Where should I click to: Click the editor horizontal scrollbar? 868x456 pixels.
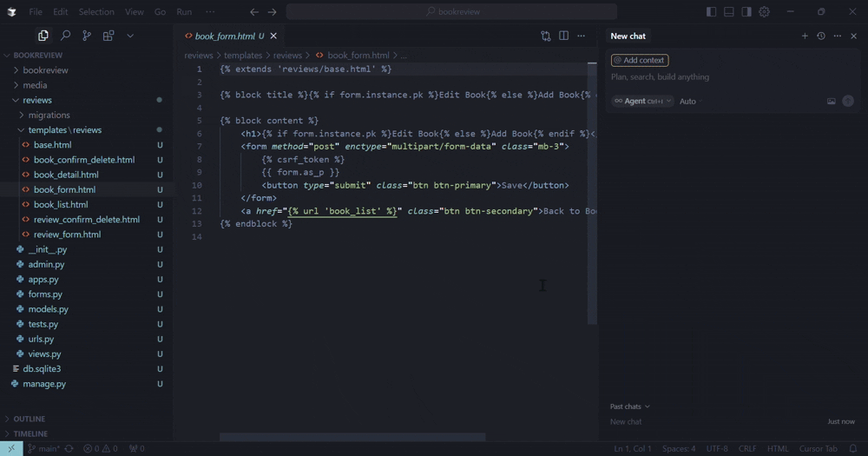pos(352,437)
